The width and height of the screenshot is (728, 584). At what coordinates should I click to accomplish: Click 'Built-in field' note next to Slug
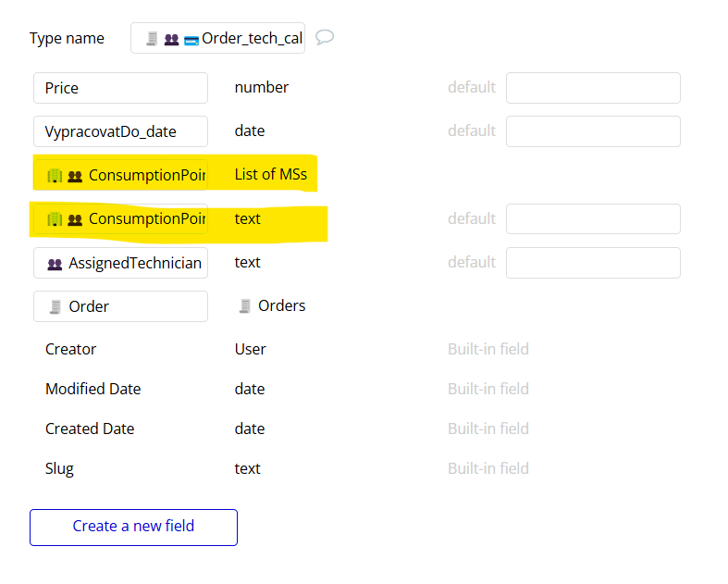[488, 468]
